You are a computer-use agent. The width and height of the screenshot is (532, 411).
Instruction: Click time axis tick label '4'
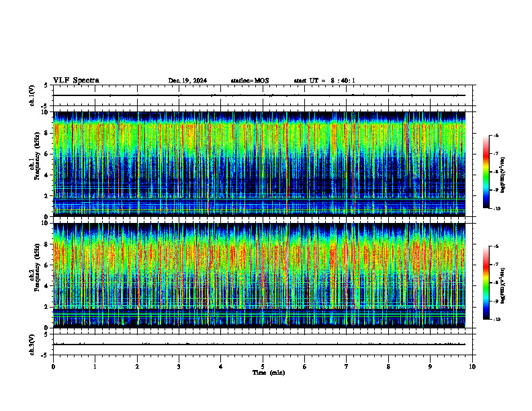click(221, 367)
